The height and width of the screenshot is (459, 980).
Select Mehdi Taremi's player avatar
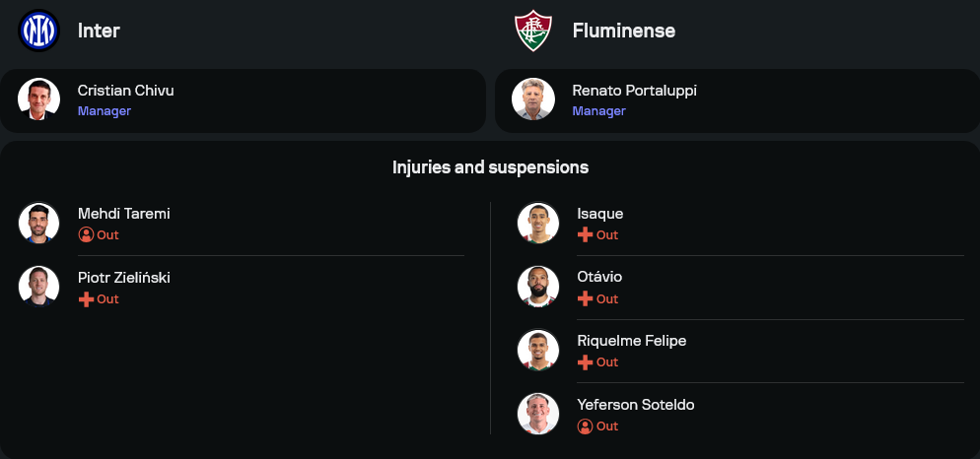(39, 224)
